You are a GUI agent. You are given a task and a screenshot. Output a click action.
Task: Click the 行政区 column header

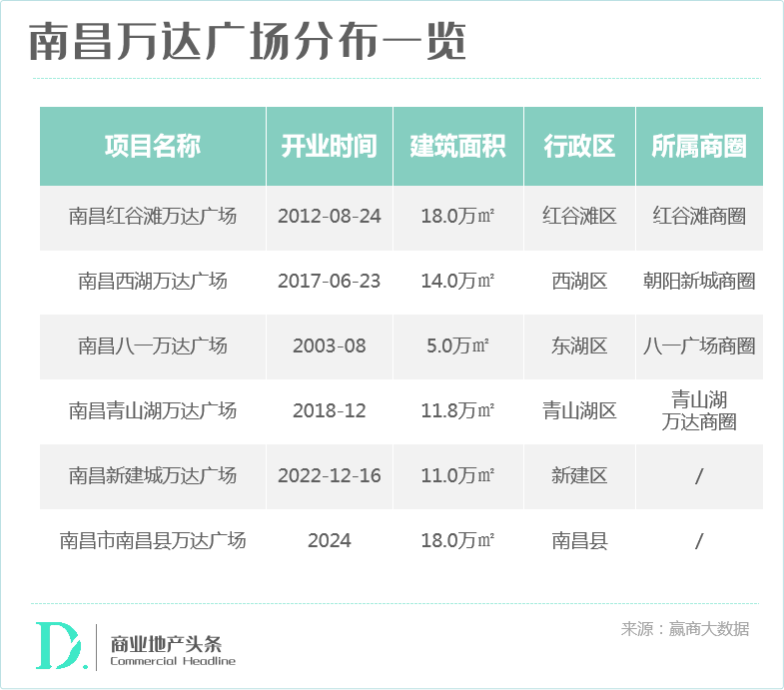coord(579,146)
